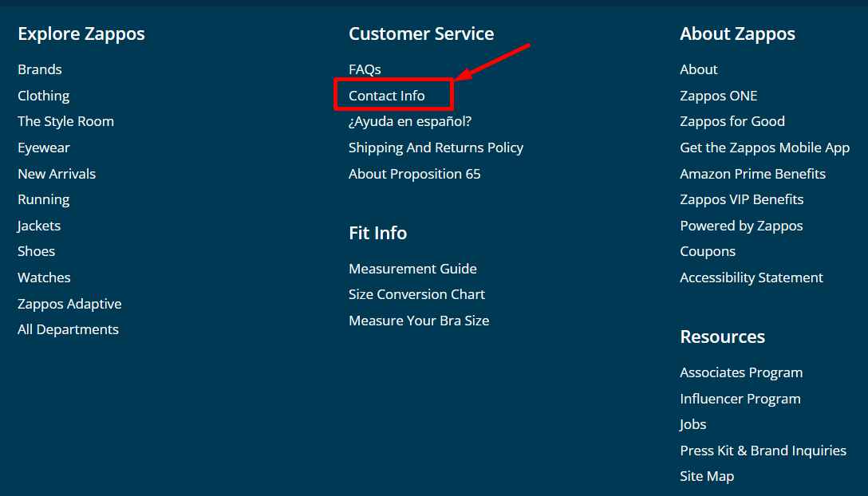Open Zappos VIP Benefits page
Screen dimensions: 868x496
[x=741, y=199]
